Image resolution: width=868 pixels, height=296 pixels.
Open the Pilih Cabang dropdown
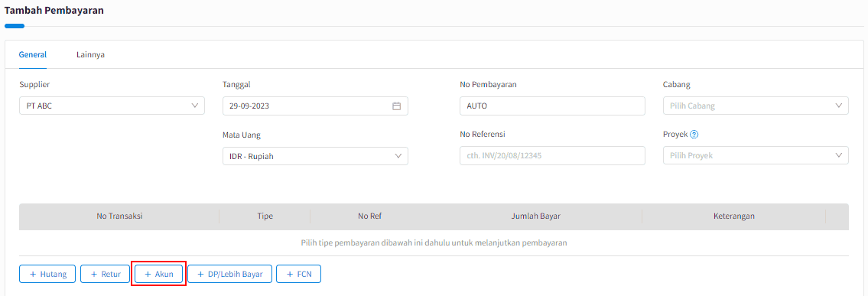coord(756,106)
